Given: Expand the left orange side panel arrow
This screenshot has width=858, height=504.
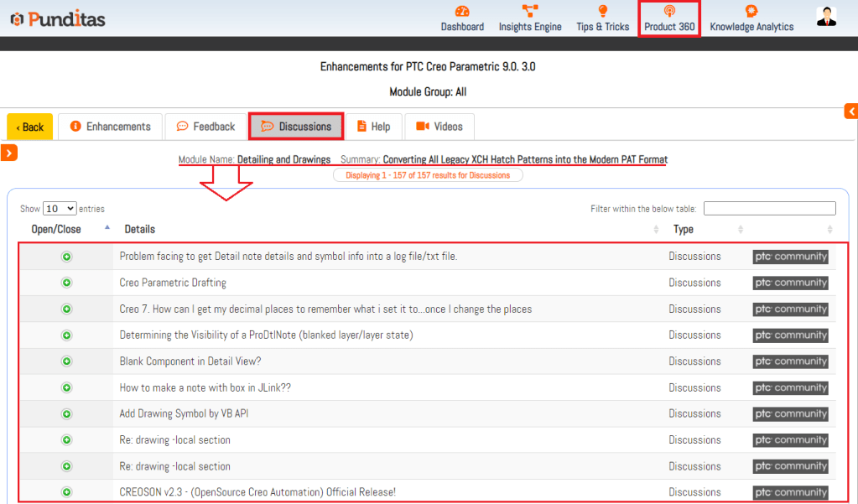Looking at the screenshot, I should tap(8, 152).
